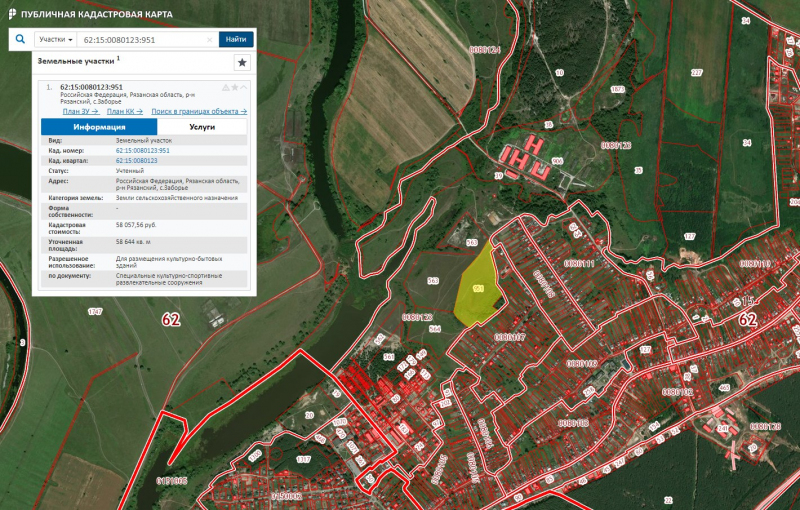This screenshot has width=800, height=510.
Task: Open the План КК link
Action: (124, 111)
